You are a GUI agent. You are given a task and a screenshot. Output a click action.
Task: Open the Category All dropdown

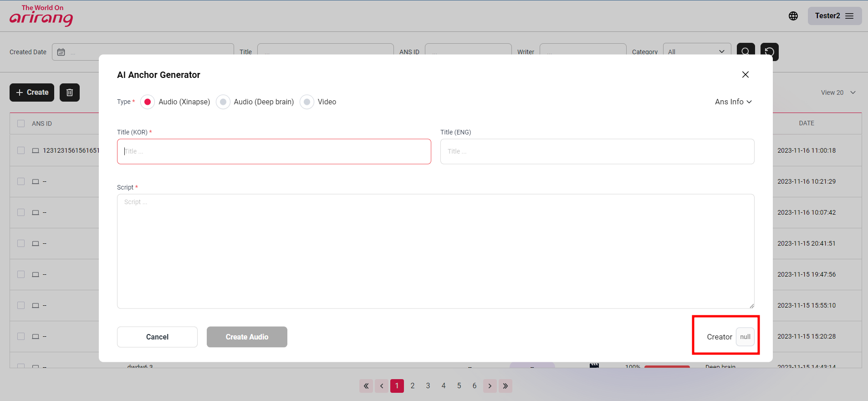click(696, 51)
